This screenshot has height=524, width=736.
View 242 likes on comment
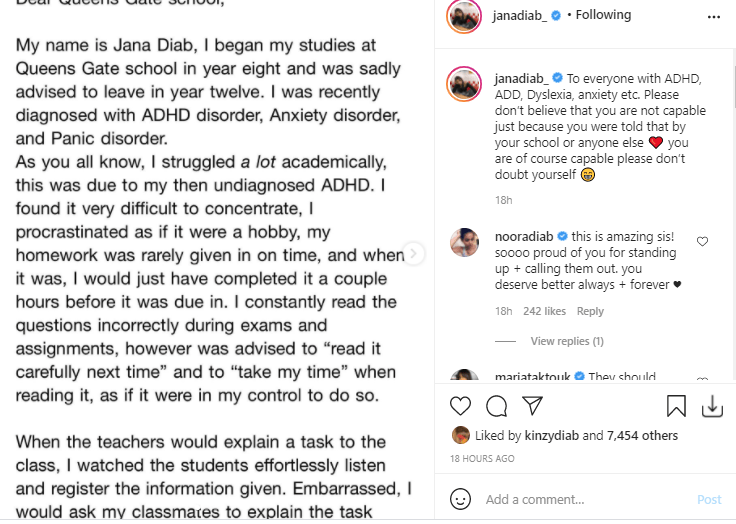(544, 311)
